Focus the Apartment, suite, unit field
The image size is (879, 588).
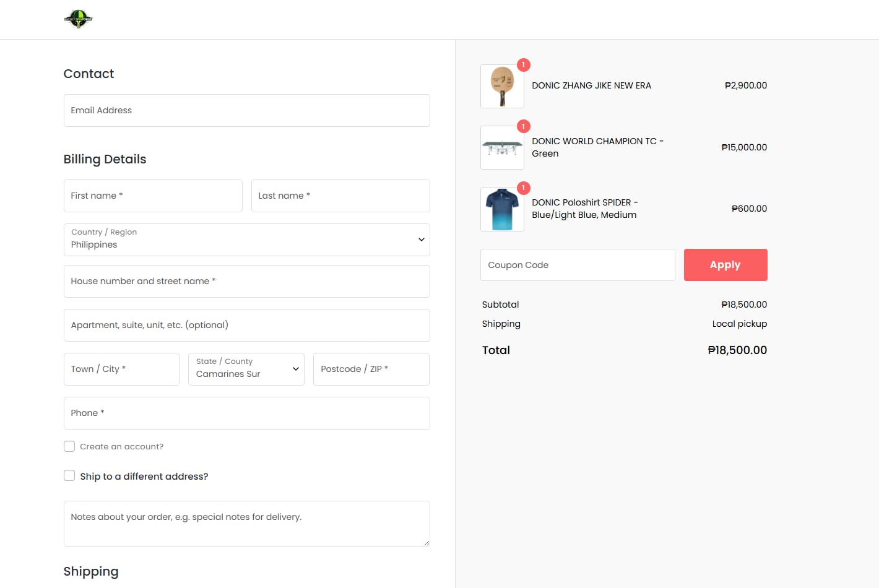246,325
